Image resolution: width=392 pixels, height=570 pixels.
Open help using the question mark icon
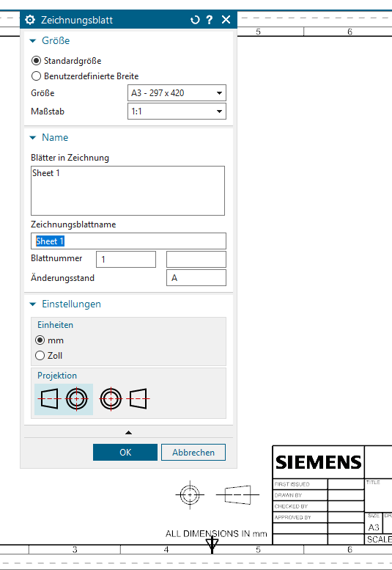210,20
